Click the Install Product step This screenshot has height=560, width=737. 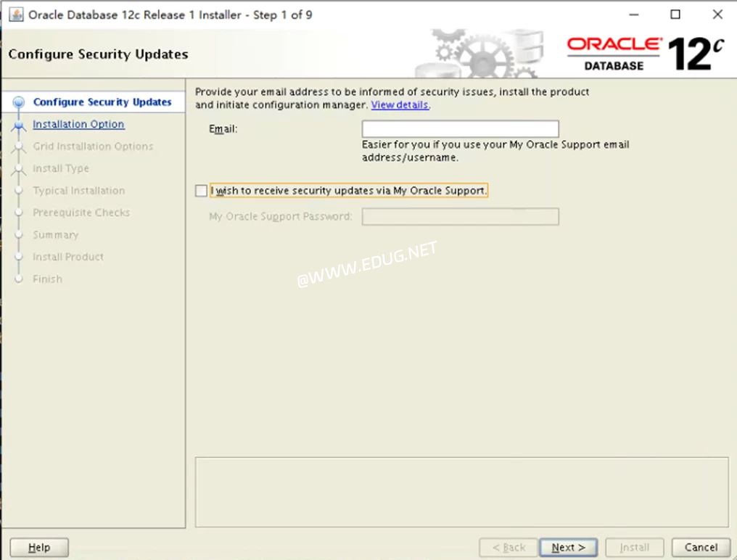(68, 257)
